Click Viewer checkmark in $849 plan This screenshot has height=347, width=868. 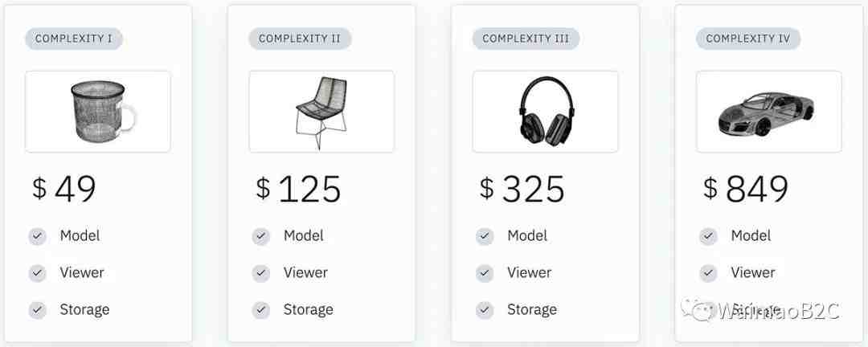pyautogui.click(x=708, y=273)
